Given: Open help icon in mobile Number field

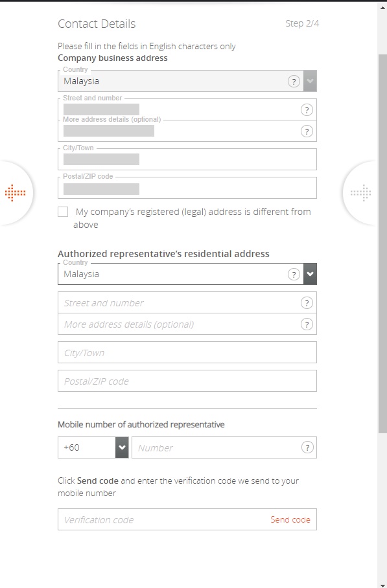Looking at the screenshot, I should (307, 447).
